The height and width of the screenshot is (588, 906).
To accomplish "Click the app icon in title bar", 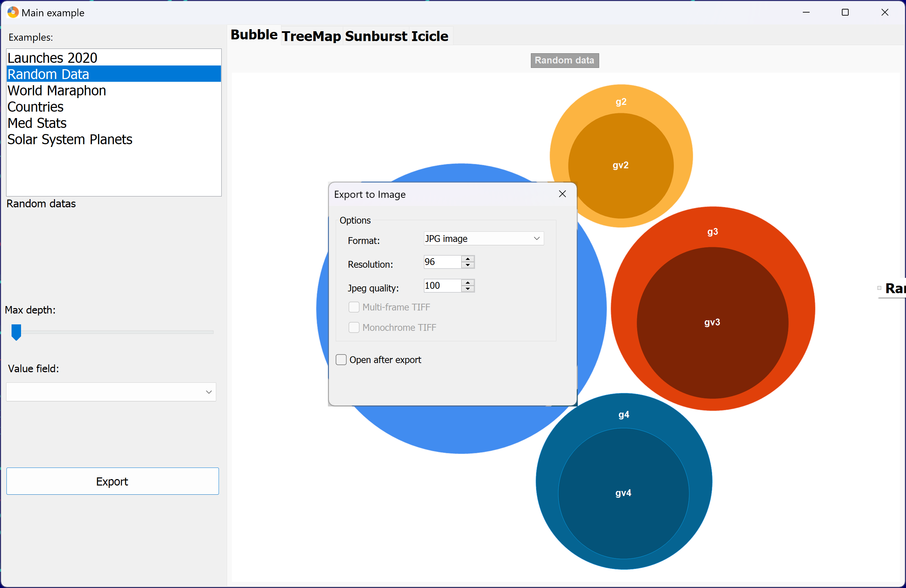I will click(x=13, y=12).
